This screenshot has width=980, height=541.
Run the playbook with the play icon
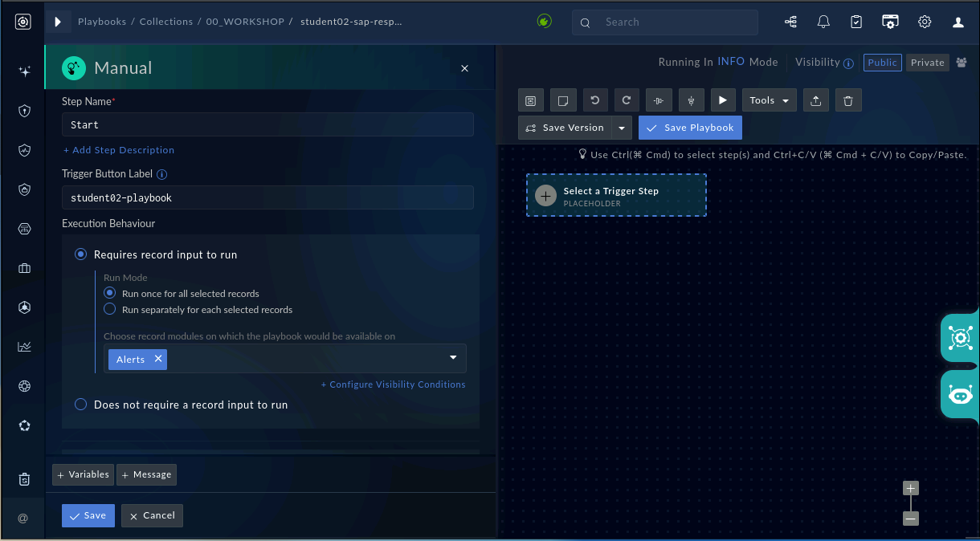pos(723,100)
